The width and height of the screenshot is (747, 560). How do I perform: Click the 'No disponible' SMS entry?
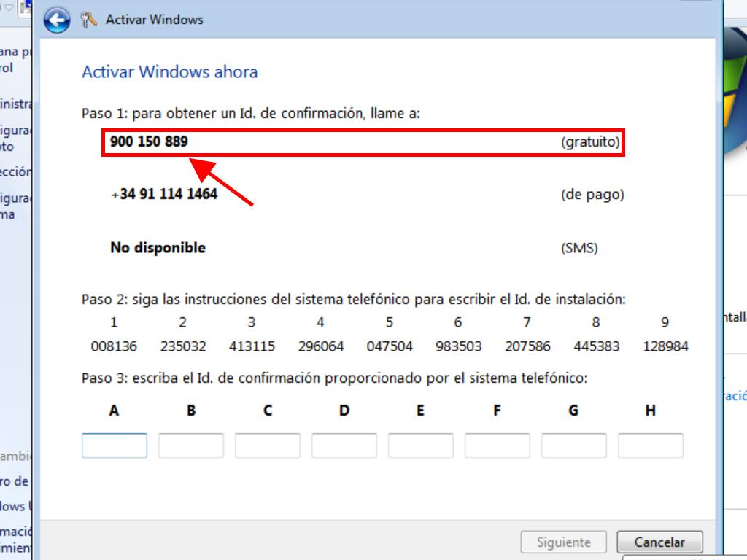(x=158, y=248)
